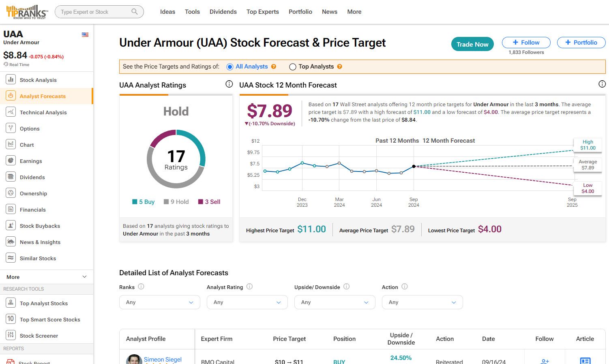Open the Portfolio top menu
Screen dimensions: 609x364
[x=300, y=12]
